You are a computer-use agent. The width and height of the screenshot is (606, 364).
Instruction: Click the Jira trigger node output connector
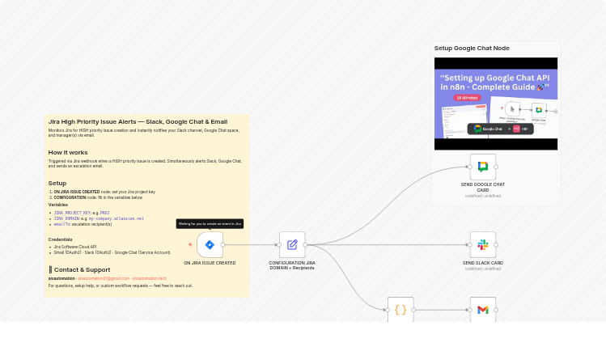pyautogui.click(x=223, y=244)
